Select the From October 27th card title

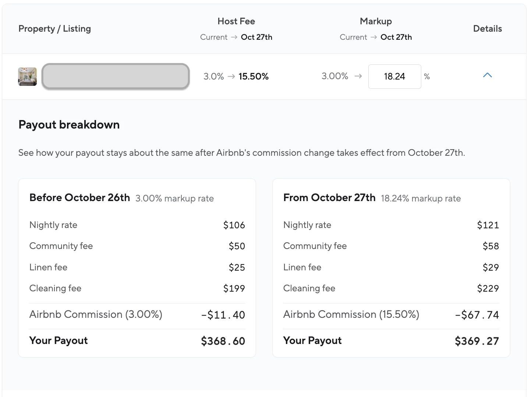329,198
